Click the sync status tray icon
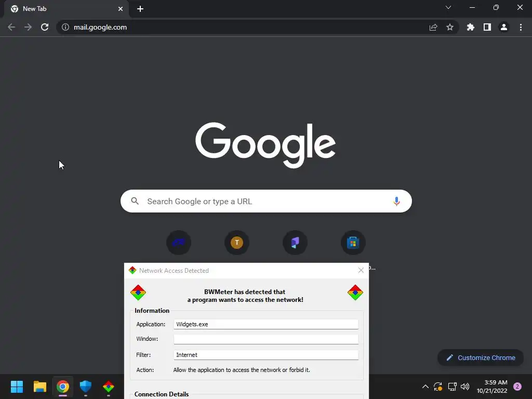This screenshot has height=399, width=532. point(438,387)
